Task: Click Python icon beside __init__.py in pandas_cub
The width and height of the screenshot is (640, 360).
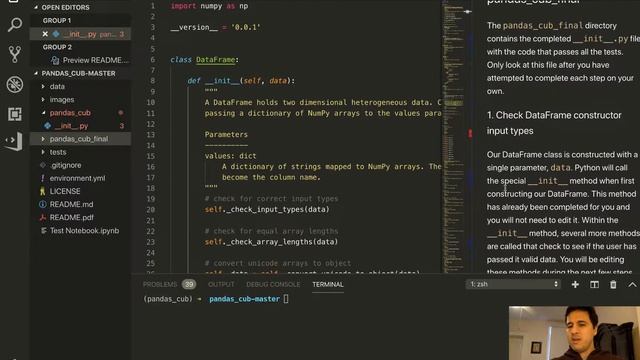Action: (47, 126)
